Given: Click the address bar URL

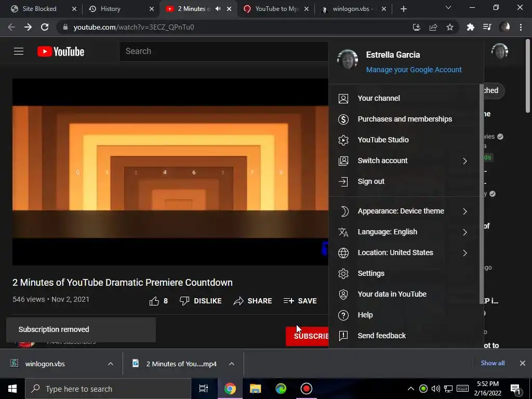Looking at the screenshot, I should click(x=134, y=27).
